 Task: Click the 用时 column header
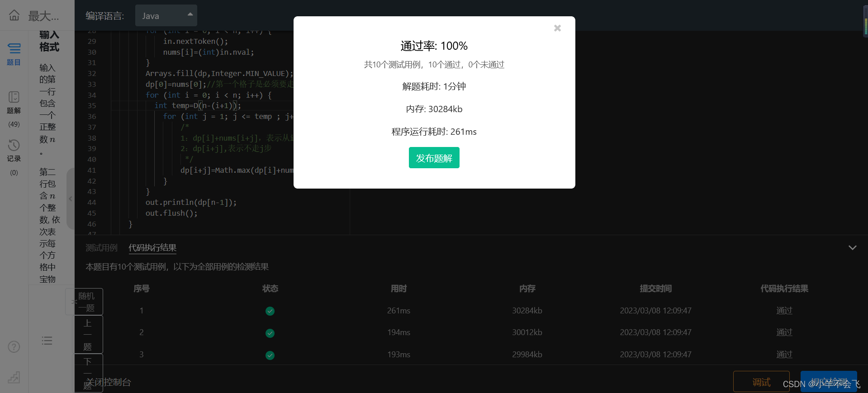coord(398,289)
